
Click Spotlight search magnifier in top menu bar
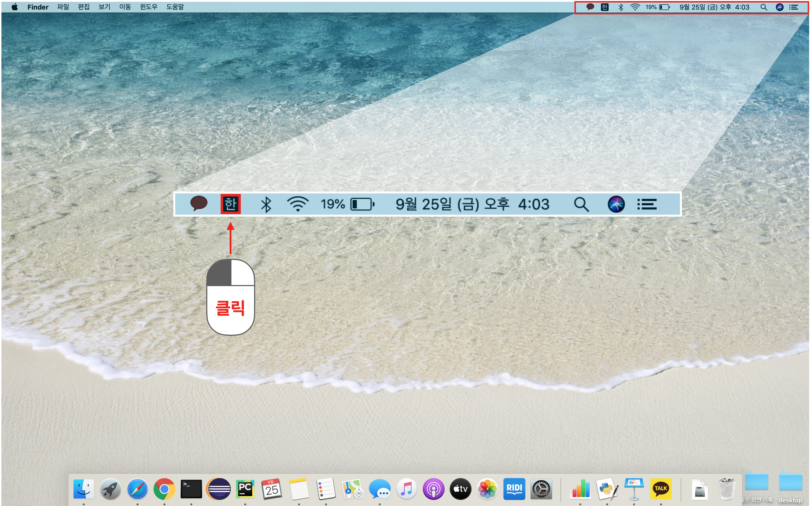coord(763,7)
